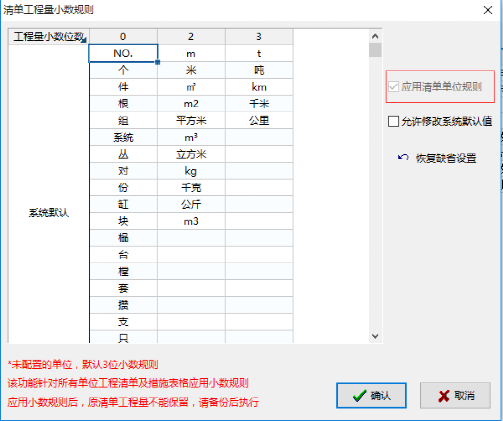Click the undo arrow icon beside 恢复缺省设置
The height and width of the screenshot is (421, 503).
point(403,157)
